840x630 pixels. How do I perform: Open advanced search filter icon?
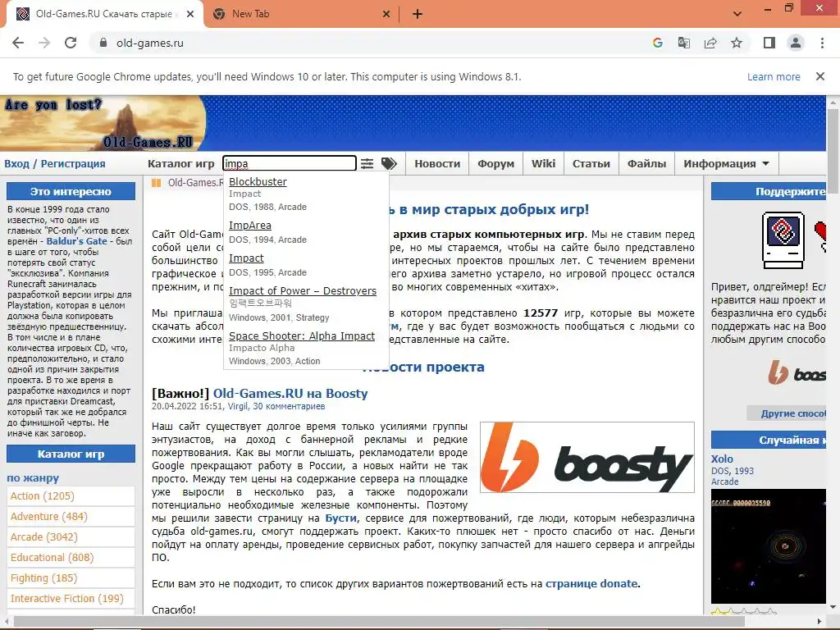[x=367, y=163]
